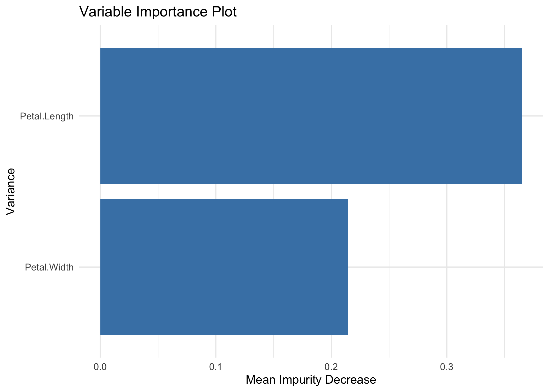Click the Petal.Width axis label
The width and height of the screenshot is (549, 392).
click(49, 267)
